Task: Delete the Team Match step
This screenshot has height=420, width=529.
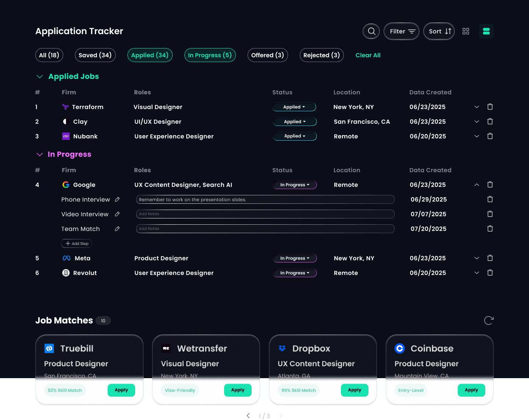Action: (x=490, y=229)
